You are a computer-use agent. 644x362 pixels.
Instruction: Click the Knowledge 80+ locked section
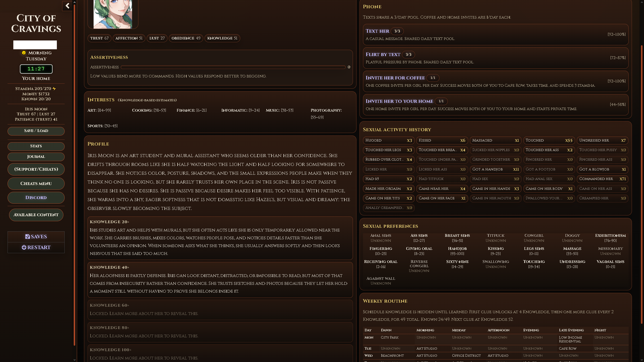tap(220, 332)
